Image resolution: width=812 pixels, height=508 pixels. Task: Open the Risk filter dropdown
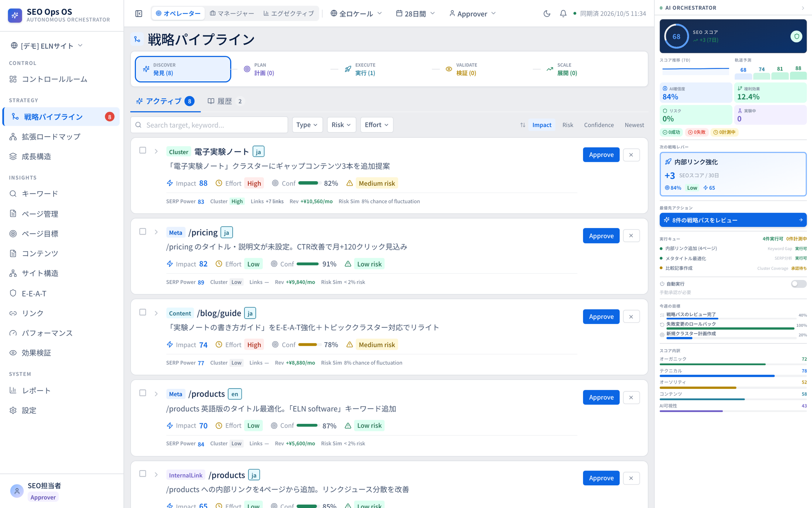[341, 125]
